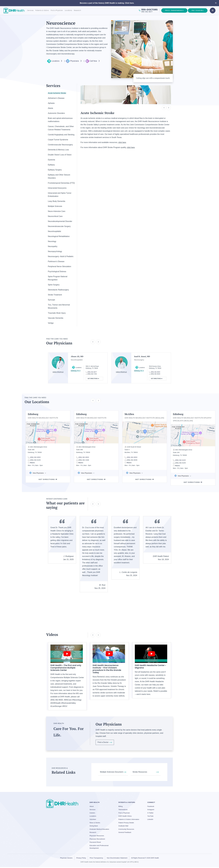
Task: Click Ahsan Ali's profile photo
Action: [x=58, y=363]
